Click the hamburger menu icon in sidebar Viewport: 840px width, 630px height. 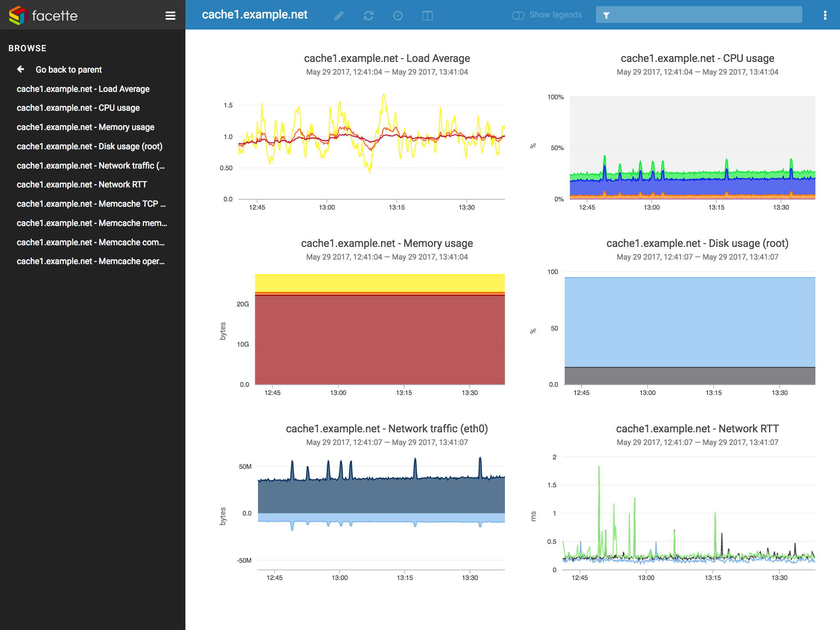point(170,16)
